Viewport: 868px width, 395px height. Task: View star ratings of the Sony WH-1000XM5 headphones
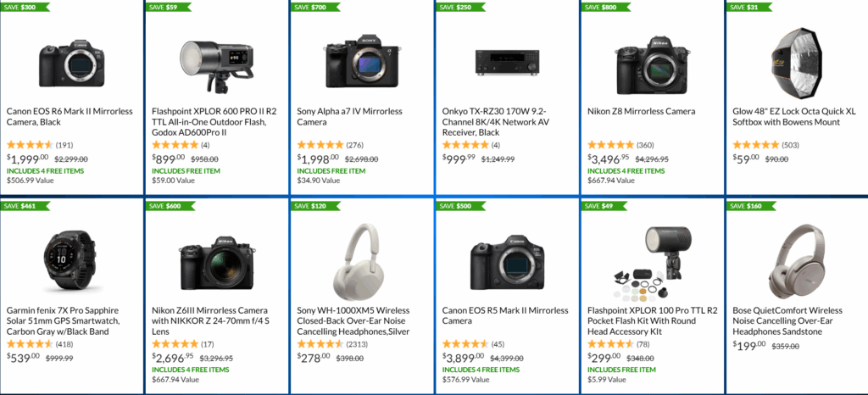(x=320, y=344)
